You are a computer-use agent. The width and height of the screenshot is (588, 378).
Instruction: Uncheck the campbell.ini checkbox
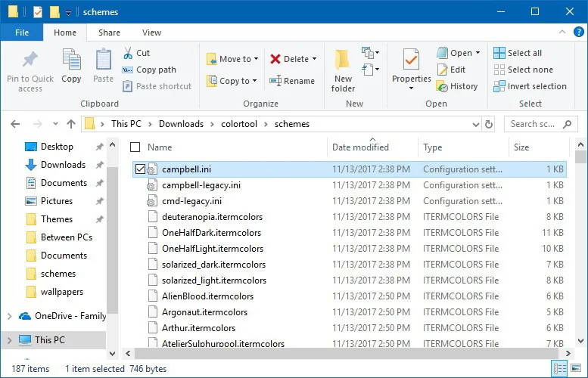pos(140,169)
